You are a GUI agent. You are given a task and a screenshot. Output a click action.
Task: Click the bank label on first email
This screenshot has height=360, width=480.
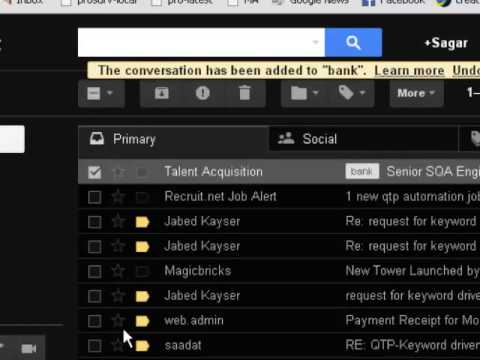pos(362,171)
